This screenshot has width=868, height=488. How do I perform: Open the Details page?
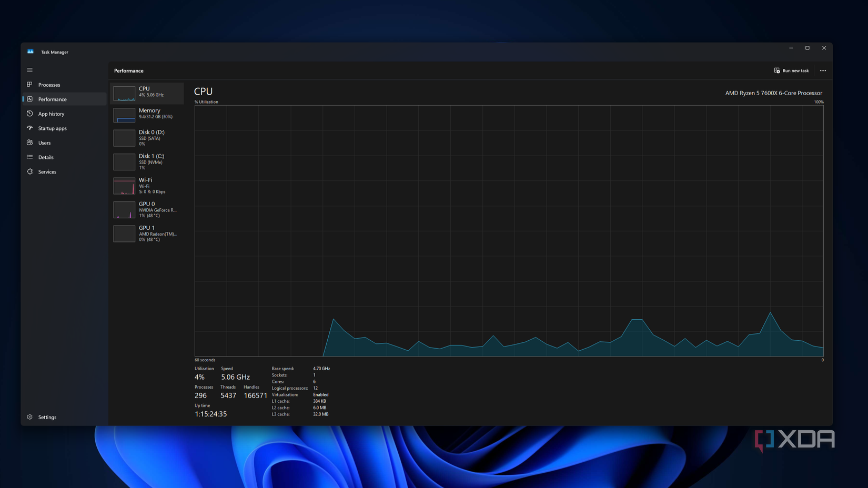click(65, 157)
